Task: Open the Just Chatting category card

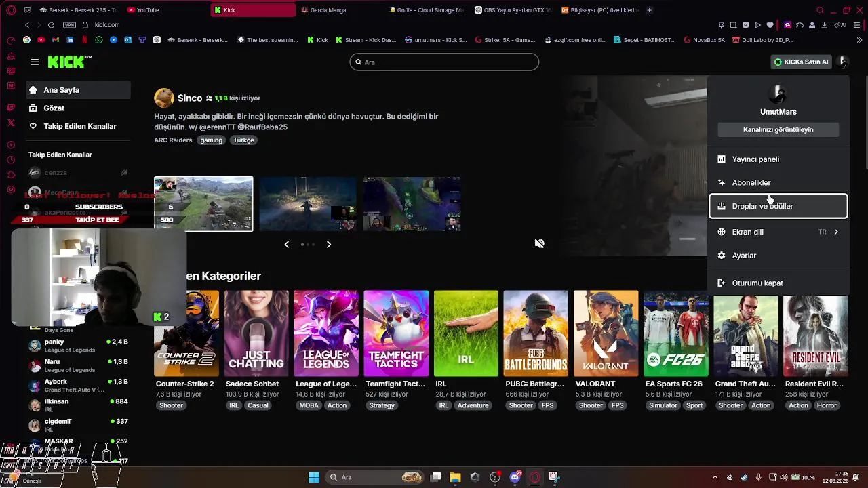Action: [x=256, y=333]
